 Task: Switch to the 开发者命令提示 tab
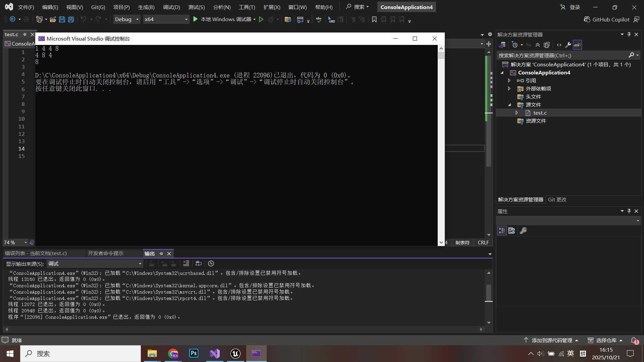[106, 253]
